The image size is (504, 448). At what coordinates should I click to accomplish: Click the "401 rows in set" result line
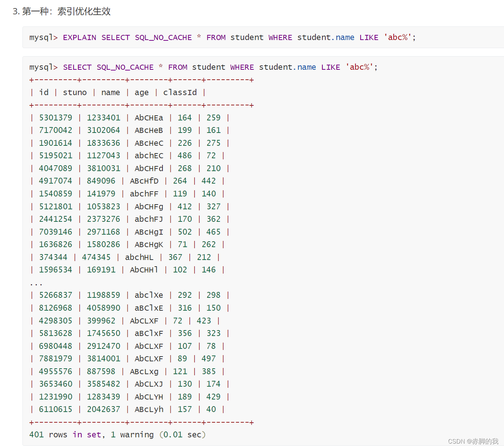tap(117, 435)
